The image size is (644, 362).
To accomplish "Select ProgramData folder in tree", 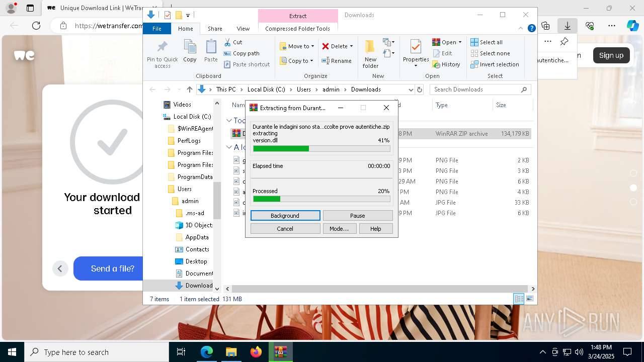I will (190, 177).
